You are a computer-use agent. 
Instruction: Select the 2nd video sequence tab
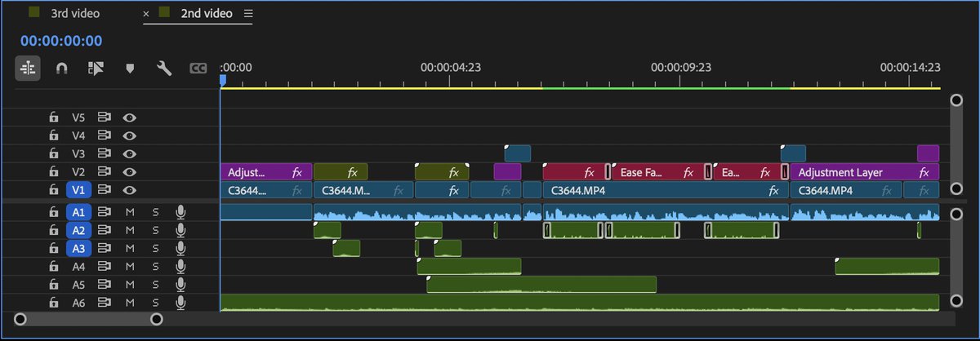pos(207,13)
